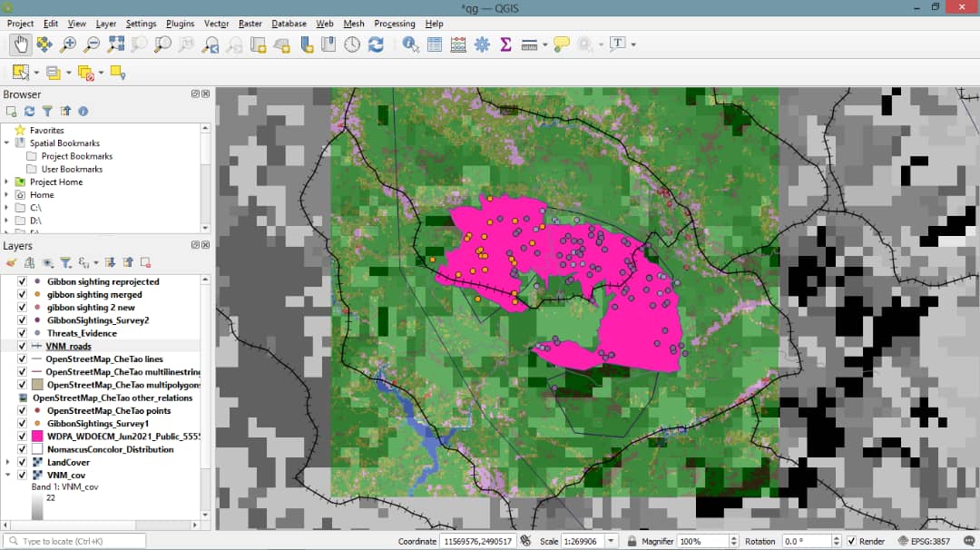This screenshot has width=980, height=550.
Task: Toggle the Render checkbox
Action: click(851, 541)
